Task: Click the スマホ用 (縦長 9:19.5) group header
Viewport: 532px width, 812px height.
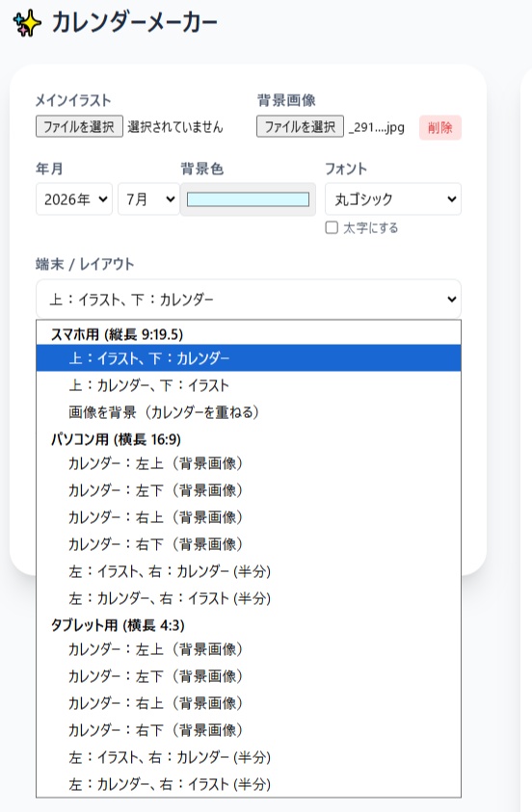Action: pos(117,334)
